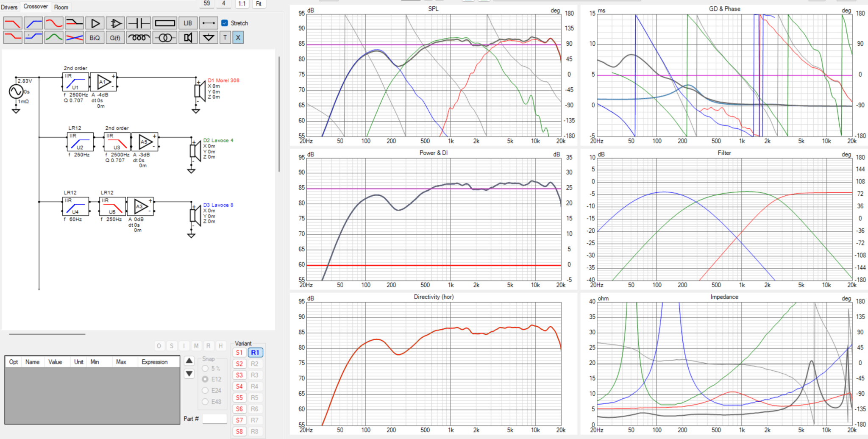Viewport: 868px width, 439px height.
Task: Click the schematic horizontal scrollbar
Action: point(47,334)
